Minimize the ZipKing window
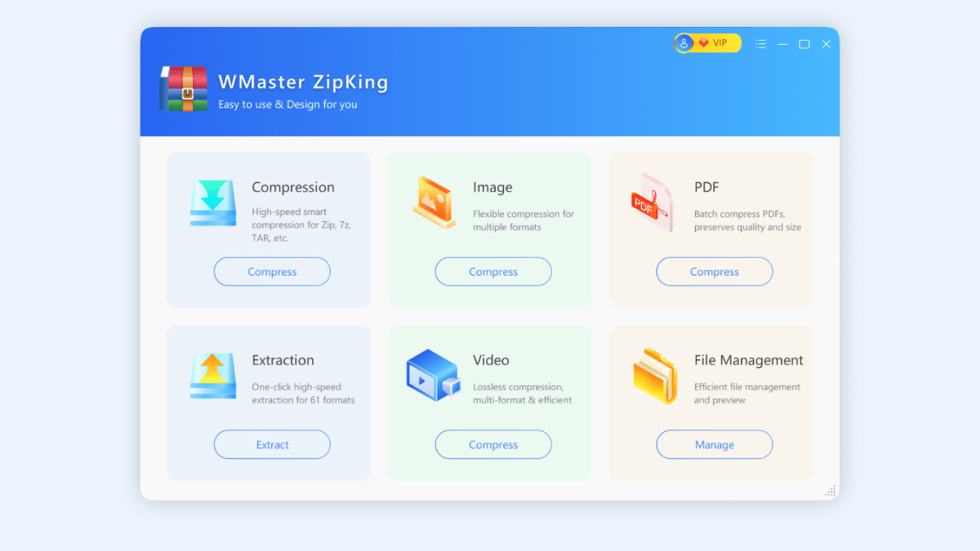This screenshot has width=980, height=551. pyautogui.click(x=782, y=44)
